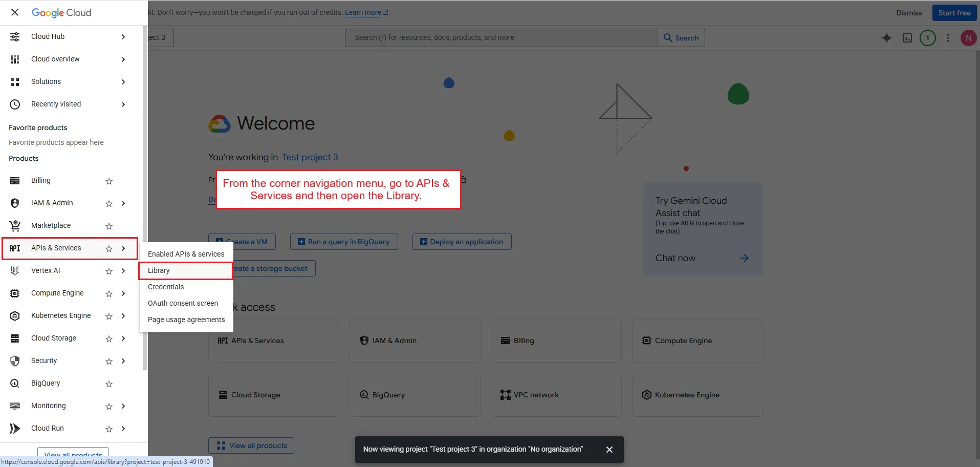Screen dimensions: 980x467
Task: Click Chat now in the Gemini card
Action: coord(702,258)
